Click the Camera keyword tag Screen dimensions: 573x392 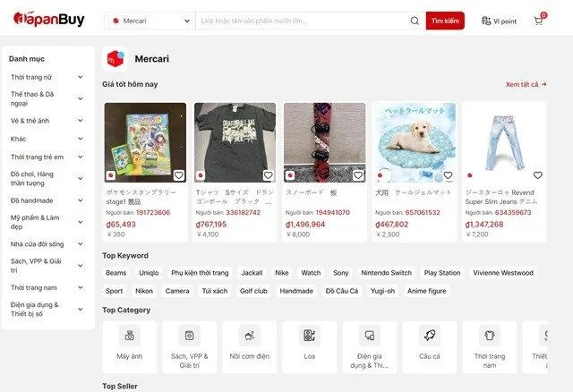point(177,291)
